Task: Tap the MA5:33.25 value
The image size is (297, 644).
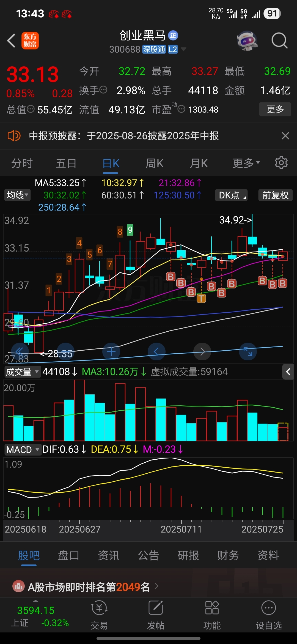Action: coord(61,183)
